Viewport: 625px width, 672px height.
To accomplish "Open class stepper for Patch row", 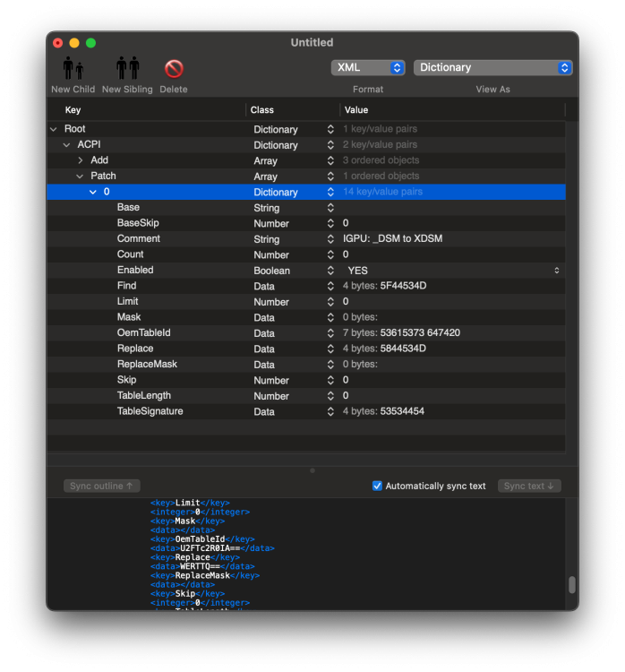I will [x=330, y=177].
